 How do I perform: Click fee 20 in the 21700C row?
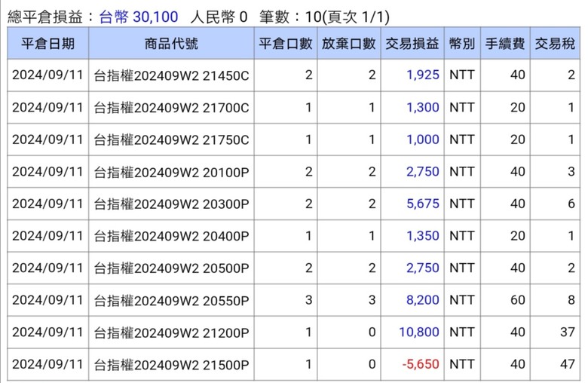point(517,107)
